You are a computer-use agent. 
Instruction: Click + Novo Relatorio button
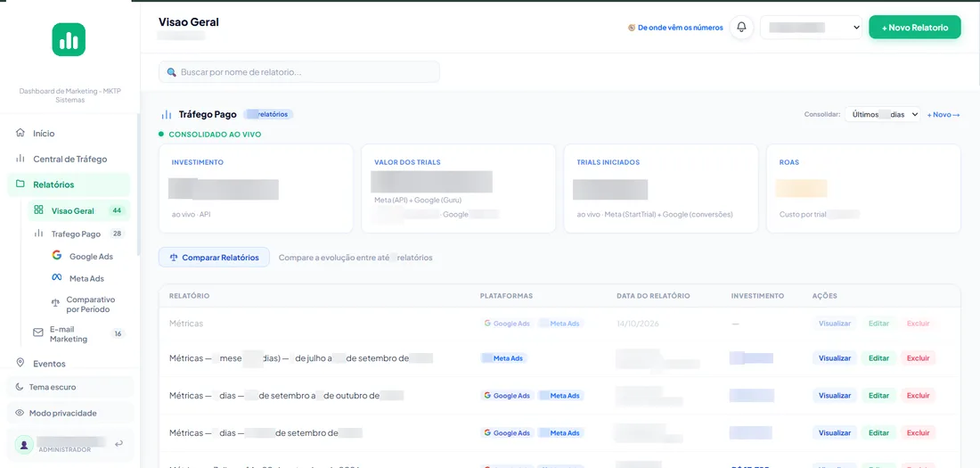[x=915, y=28]
